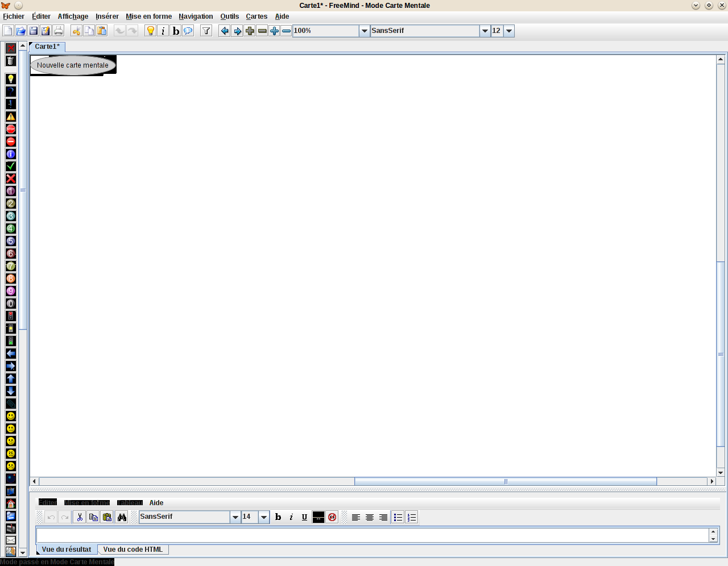The image size is (728, 566).
Task: Open the Navigation menu
Action: (196, 16)
